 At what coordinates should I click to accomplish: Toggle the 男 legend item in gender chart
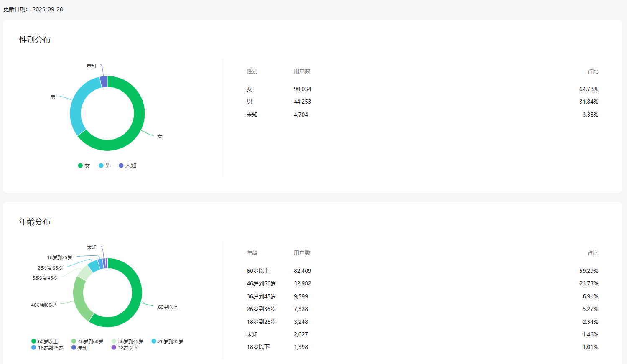coord(105,165)
